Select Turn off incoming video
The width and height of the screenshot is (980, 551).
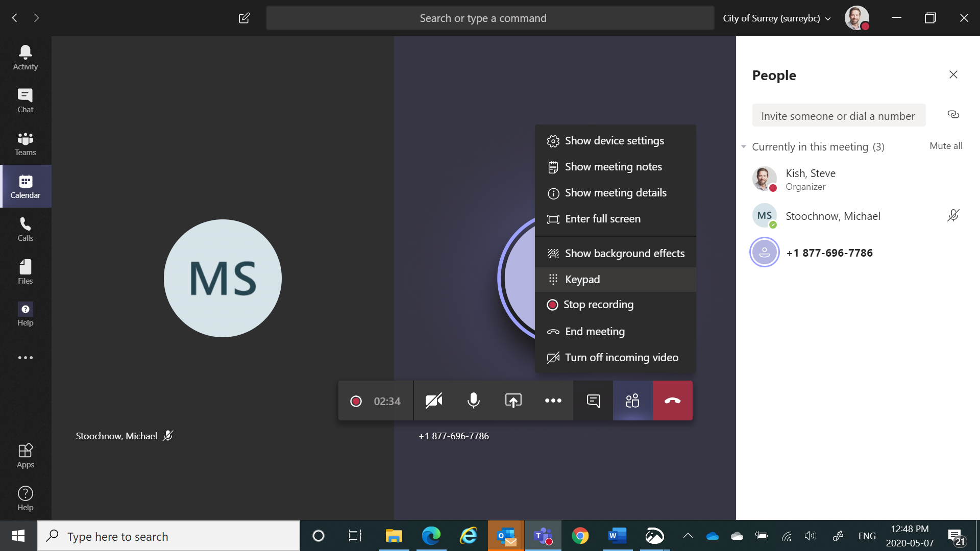click(x=616, y=358)
